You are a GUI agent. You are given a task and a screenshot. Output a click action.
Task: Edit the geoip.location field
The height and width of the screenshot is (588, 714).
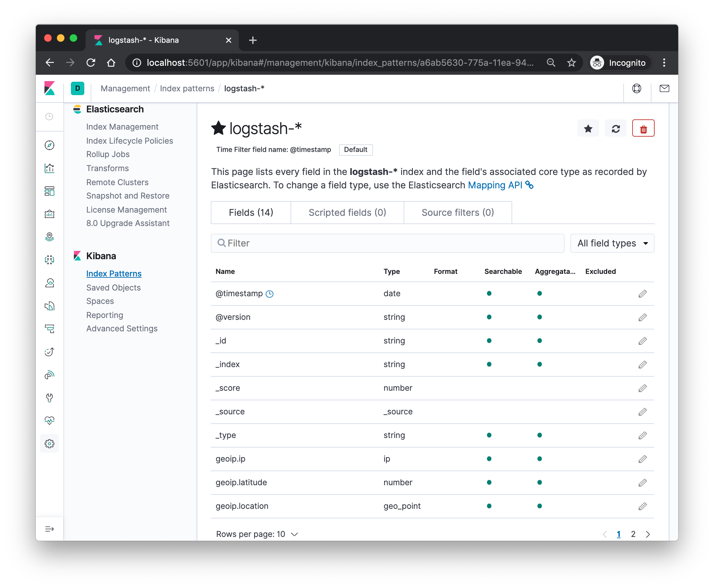click(642, 507)
